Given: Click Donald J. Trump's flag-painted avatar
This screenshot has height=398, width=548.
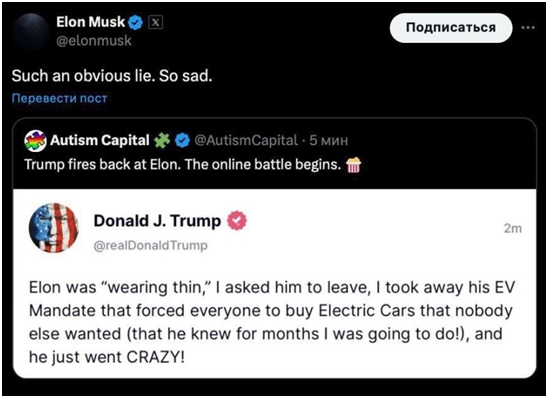Looking at the screenshot, I should pos(53,228).
